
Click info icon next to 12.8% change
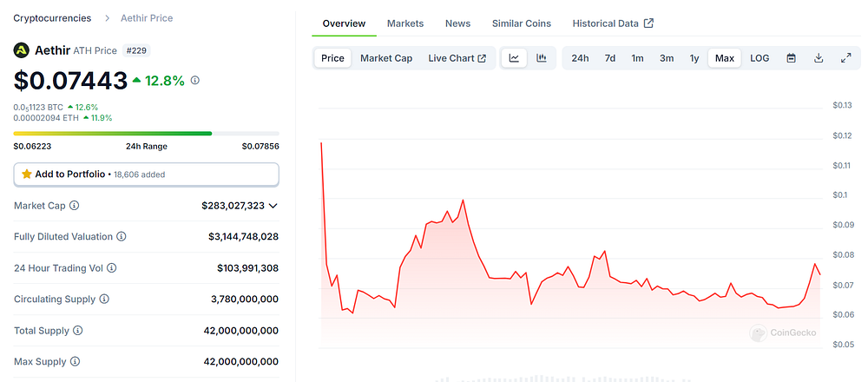[194, 80]
